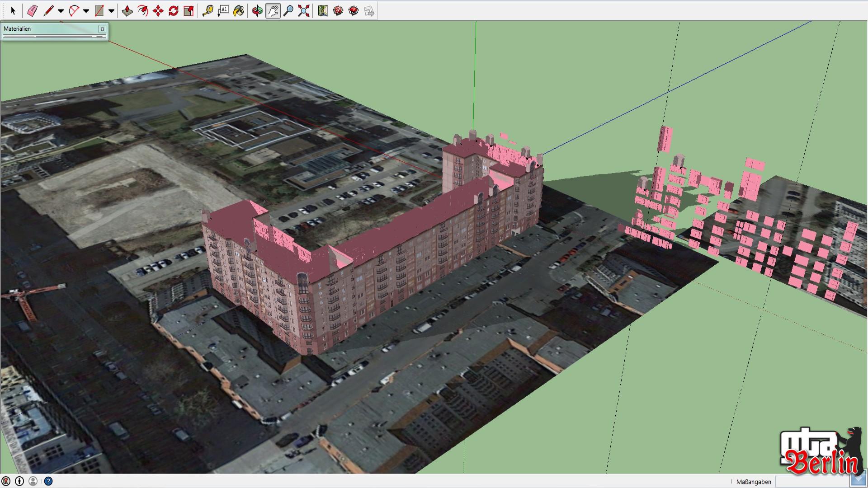Activate the Orbit tool
This screenshot has width=868, height=488.
(x=257, y=11)
